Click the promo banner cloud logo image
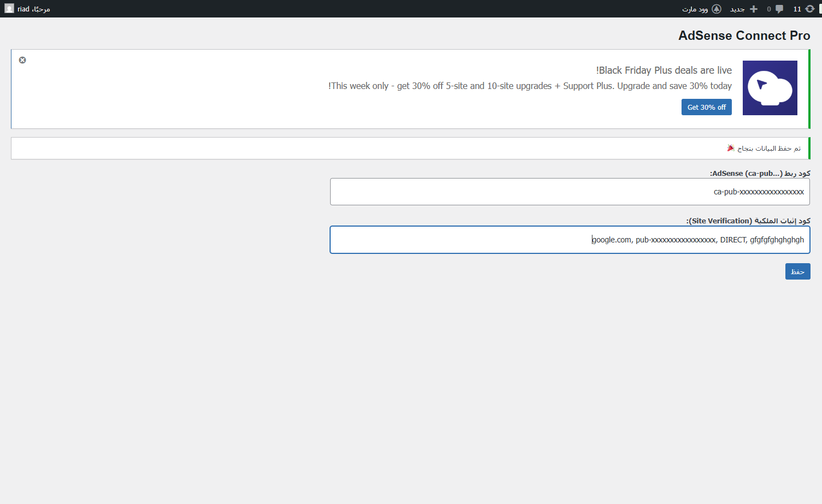Image resolution: width=822 pixels, height=504 pixels. [x=770, y=88]
